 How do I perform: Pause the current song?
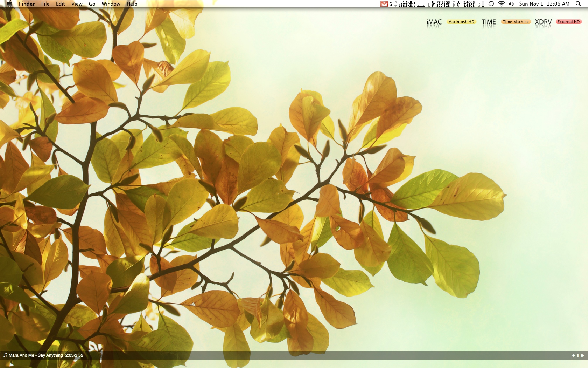[x=578, y=356]
